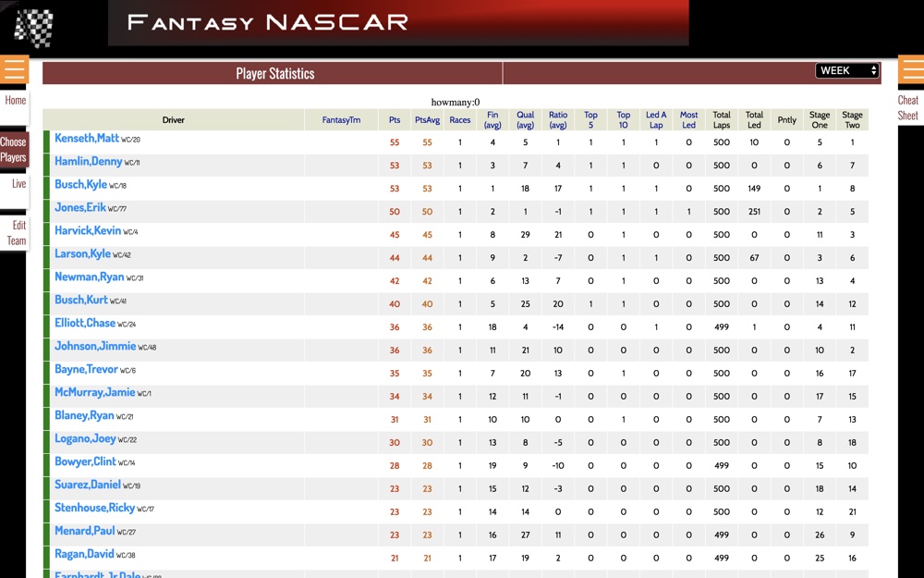The width and height of the screenshot is (924, 578).
Task: Click Jones,Erik Total Led value 251
Action: pos(754,212)
